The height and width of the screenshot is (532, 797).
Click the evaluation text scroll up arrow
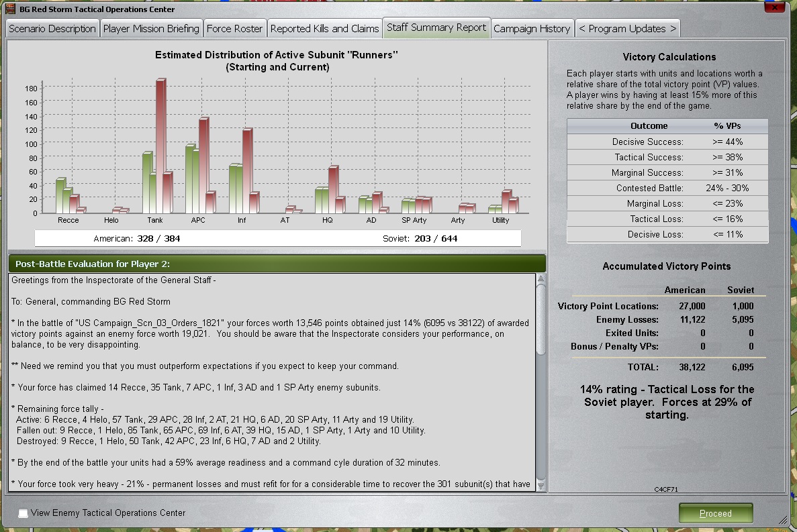coord(541,278)
